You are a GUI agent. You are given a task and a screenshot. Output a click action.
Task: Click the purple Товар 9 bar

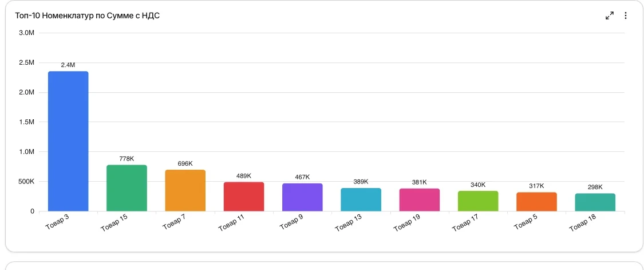(302, 197)
